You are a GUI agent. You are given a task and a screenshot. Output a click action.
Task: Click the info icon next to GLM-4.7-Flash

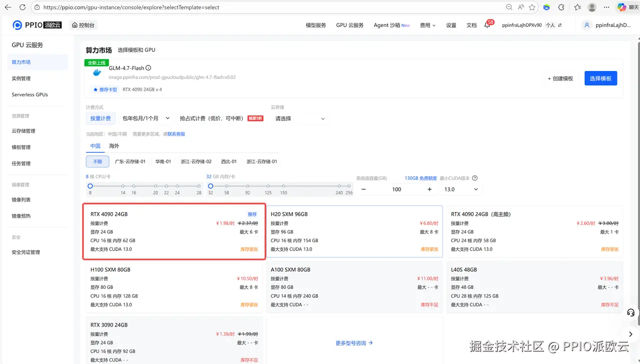pos(148,68)
